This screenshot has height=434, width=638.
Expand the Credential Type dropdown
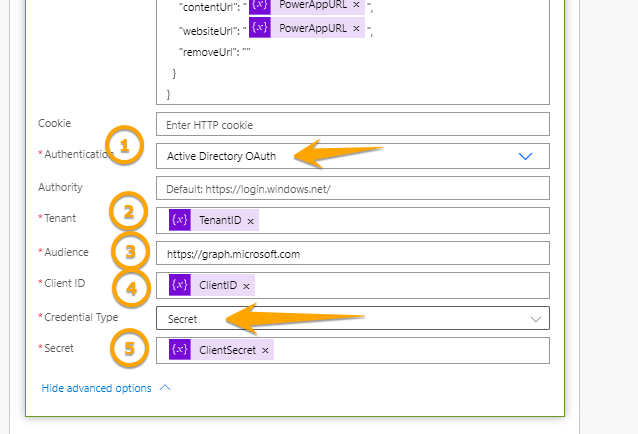533,319
